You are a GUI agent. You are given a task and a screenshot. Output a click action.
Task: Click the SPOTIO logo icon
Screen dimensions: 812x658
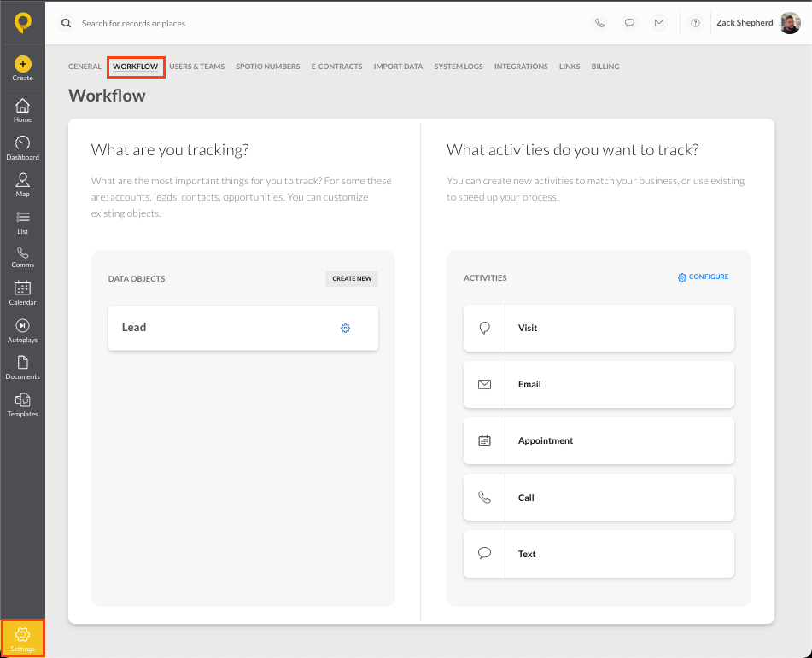pos(23,23)
